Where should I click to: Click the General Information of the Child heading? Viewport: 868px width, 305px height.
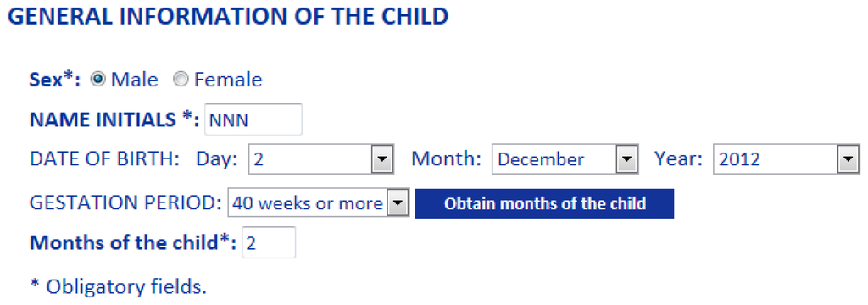pos(227,16)
